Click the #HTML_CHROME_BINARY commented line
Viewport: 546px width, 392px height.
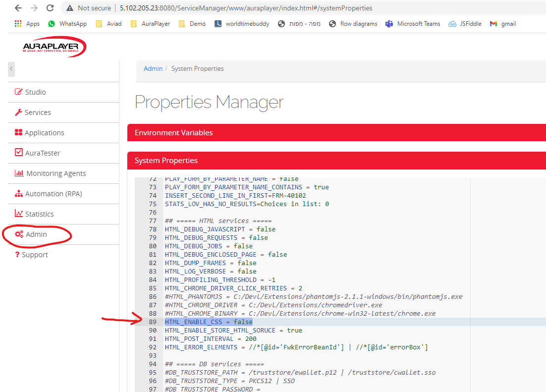300,314
